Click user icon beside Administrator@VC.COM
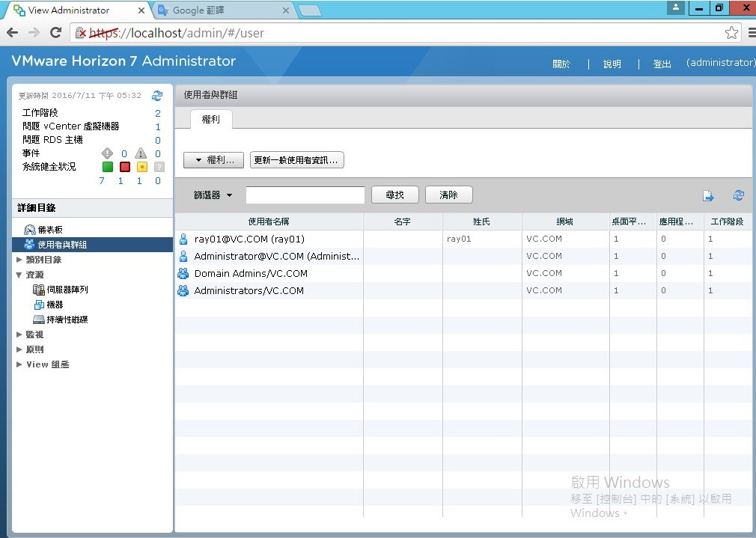 (x=183, y=256)
